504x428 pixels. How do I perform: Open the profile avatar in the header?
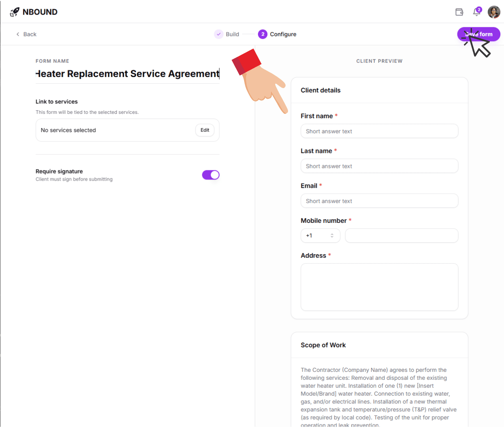tap(494, 12)
